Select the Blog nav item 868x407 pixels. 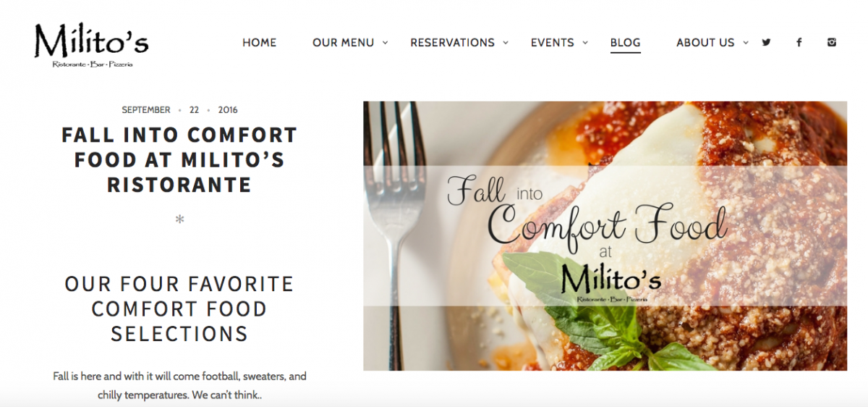pos(625,43)
